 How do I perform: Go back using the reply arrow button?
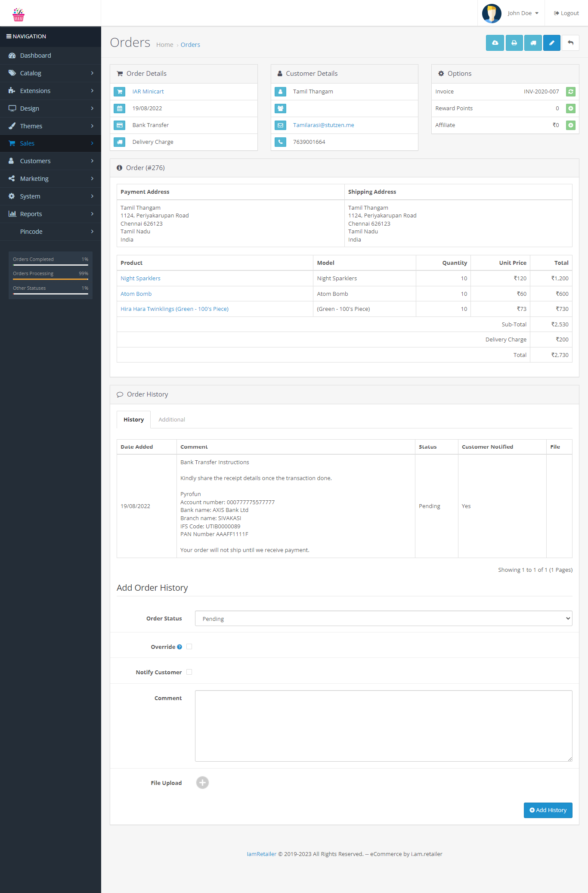tap(571, 43)
